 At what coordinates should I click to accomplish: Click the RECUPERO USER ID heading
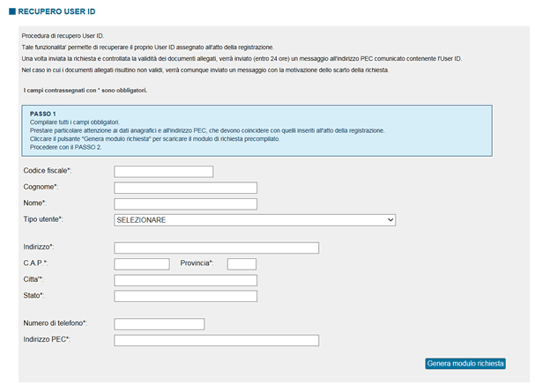56,11
